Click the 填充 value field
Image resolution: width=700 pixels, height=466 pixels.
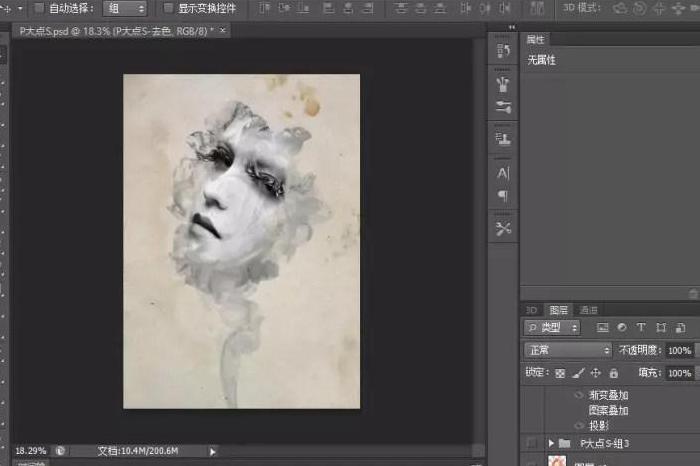click(679, 373)
